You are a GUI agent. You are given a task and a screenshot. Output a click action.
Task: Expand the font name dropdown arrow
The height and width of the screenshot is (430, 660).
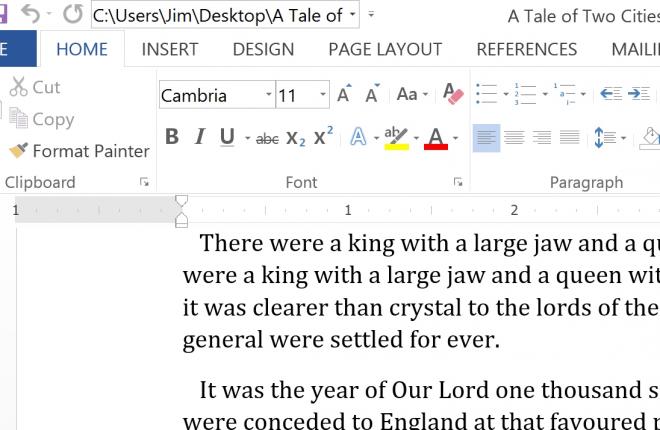point(269,94)
